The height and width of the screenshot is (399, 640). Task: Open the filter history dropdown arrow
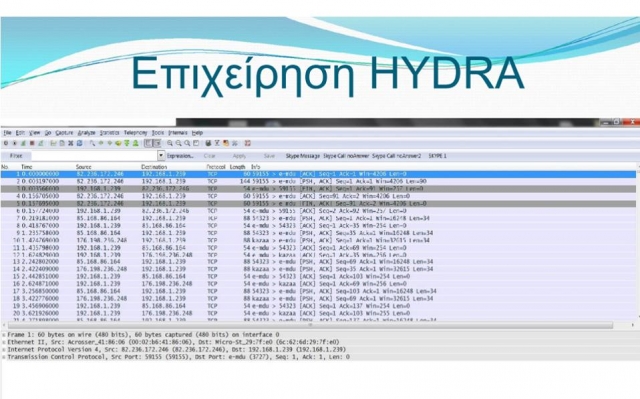pyautogui.click(x=161, y=155)
